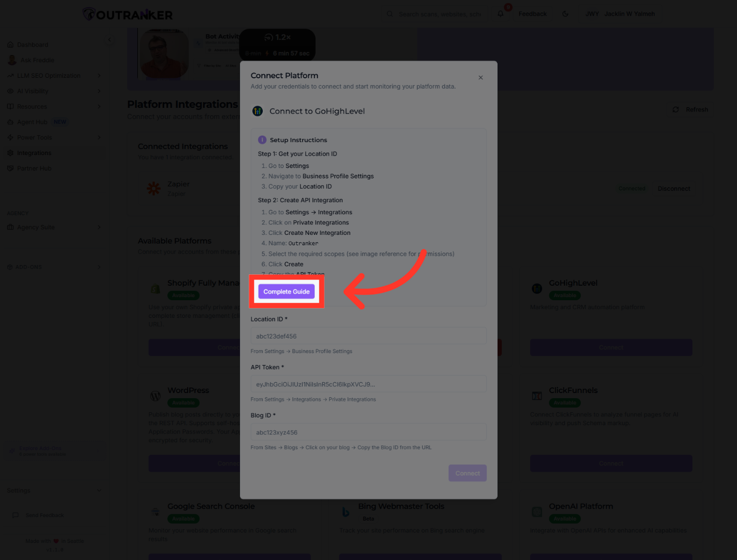Viewport: 737px width, 560px height.
Task: Click the Location ID input field
Action: coord(368,336)
